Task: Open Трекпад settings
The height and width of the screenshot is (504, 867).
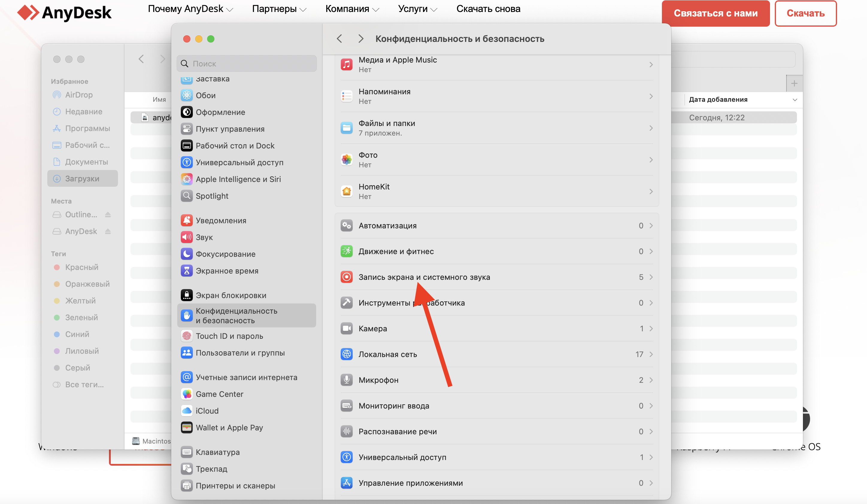Action: pyautogui.click(x=246, y=469)
